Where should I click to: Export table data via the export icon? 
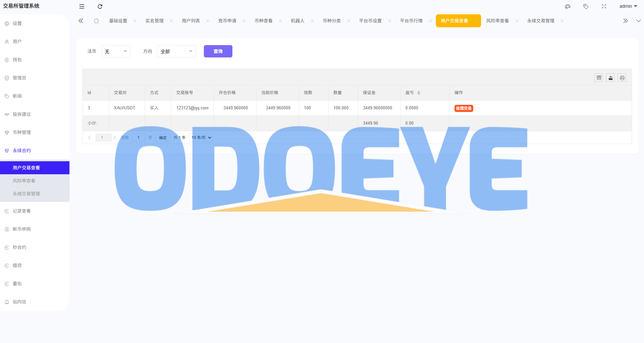610,78
